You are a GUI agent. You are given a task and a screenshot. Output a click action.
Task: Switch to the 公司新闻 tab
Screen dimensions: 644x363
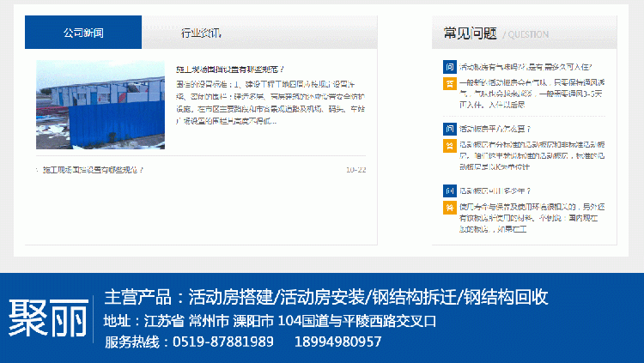click(83, 33)
